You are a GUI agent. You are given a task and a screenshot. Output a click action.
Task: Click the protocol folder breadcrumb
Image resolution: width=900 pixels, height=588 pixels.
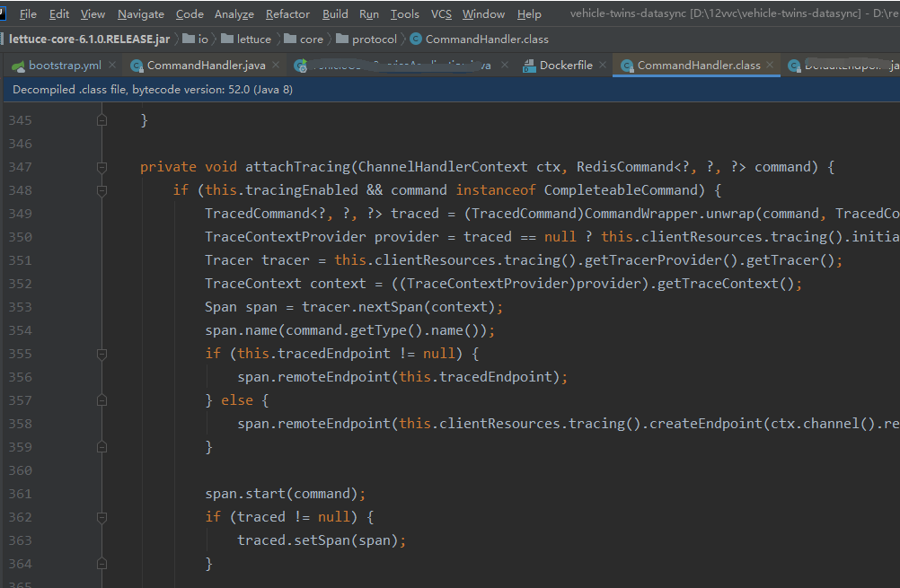click(366, 39)
